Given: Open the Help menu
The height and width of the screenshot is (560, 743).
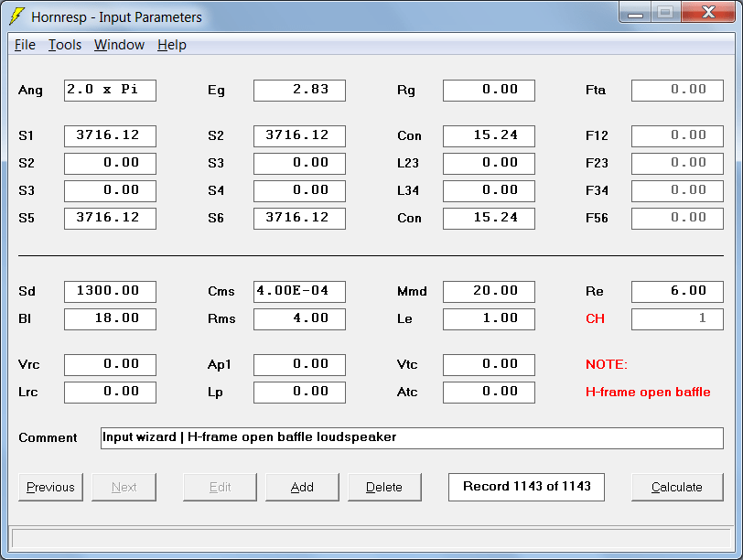Looking at the screenshot, I should coord(171,45).
